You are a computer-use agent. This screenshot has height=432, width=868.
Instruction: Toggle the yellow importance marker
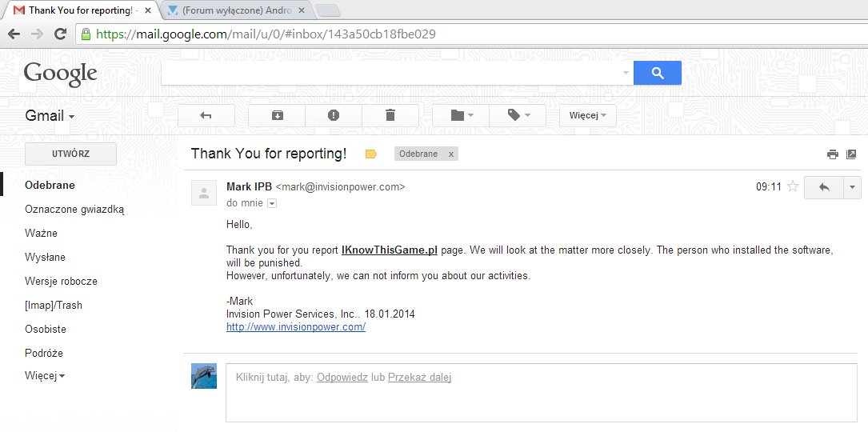(370, 154)
